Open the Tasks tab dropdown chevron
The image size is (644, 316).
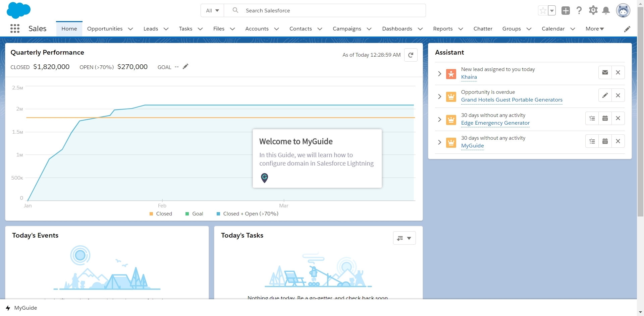tap(200, 29)
